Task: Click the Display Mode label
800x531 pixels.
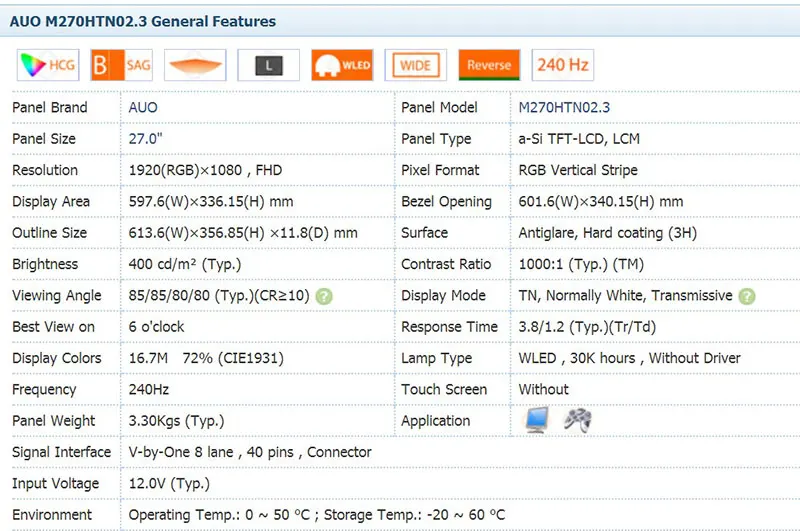Action: coord(443,296)
